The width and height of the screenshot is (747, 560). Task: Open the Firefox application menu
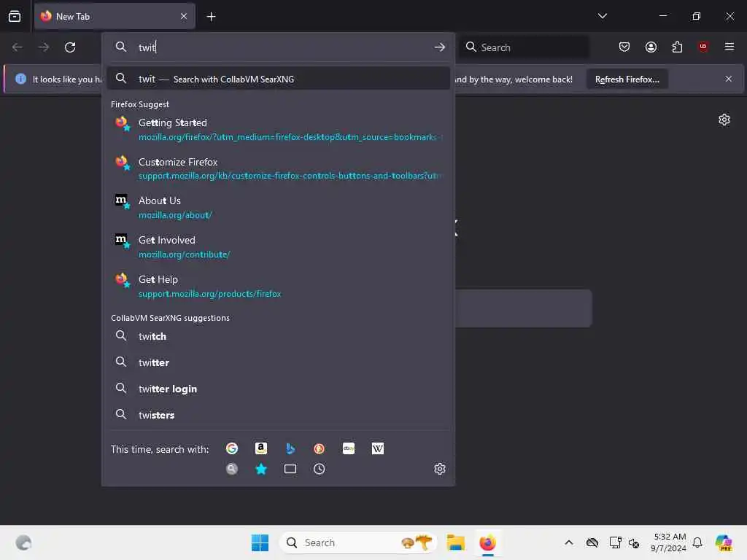pyautogui.click(x=729, y=47)
